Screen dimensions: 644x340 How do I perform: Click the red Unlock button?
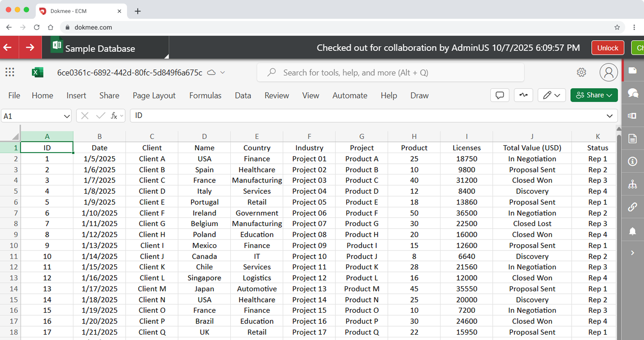tap(608, 47)
